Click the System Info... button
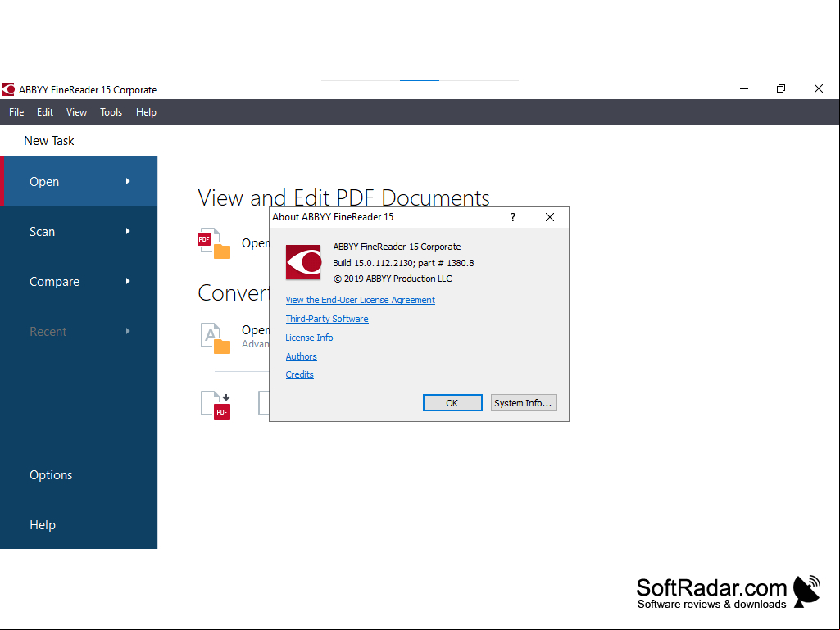840x630 pixels. (x=524, y=403)
